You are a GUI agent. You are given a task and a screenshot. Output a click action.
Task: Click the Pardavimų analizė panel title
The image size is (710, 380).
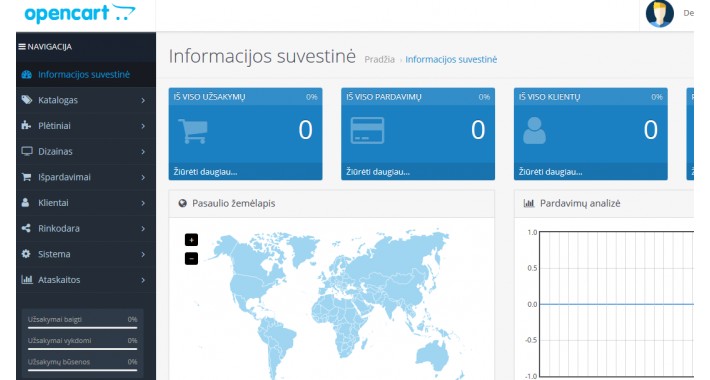pyautogui.click(x=580, y=203)
